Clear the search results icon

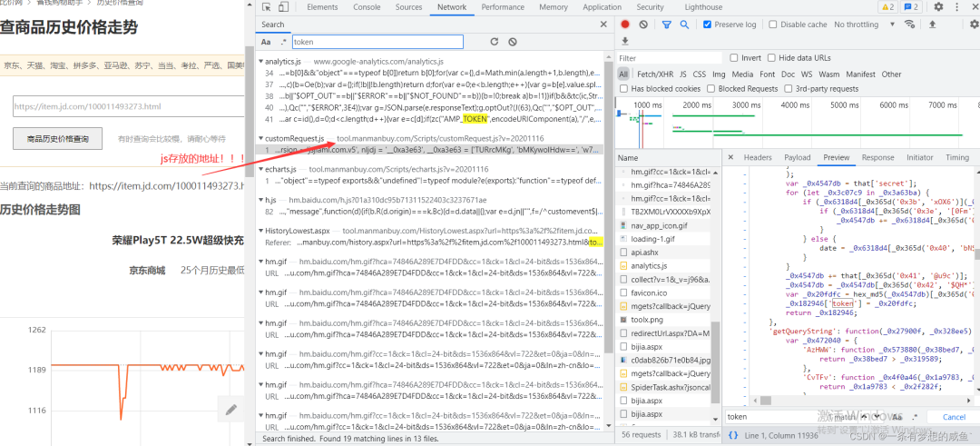[x=513, y=42]
